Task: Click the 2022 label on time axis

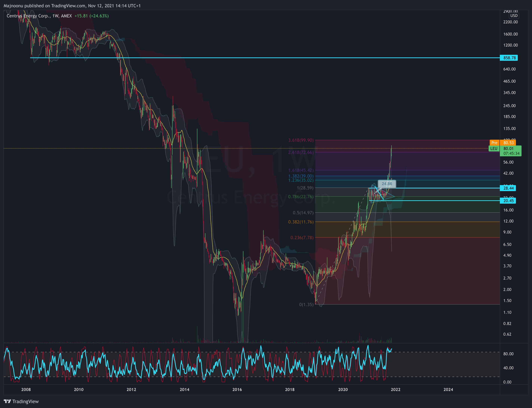Action: (x=395, y=389)
